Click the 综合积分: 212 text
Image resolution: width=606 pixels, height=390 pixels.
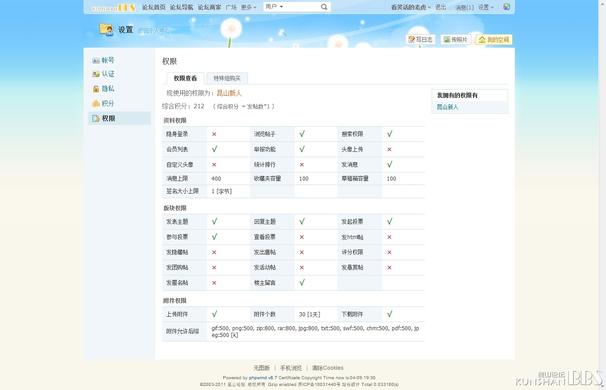point(183,106)
